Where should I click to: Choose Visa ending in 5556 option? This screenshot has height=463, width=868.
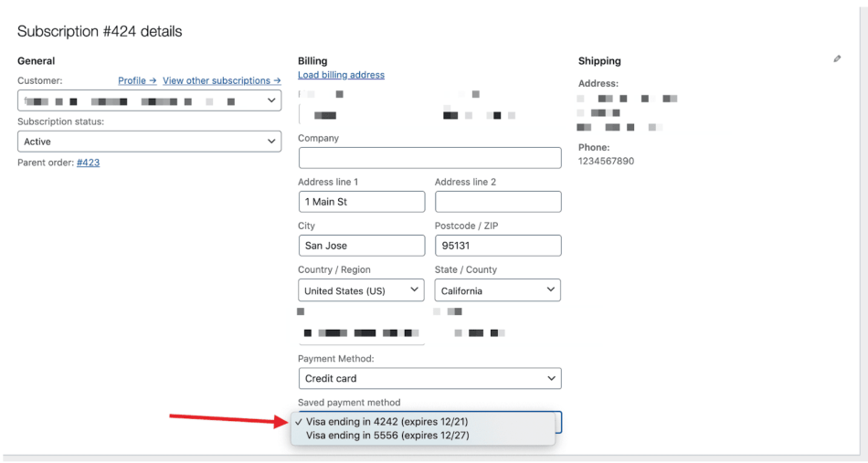coord(387,436)
